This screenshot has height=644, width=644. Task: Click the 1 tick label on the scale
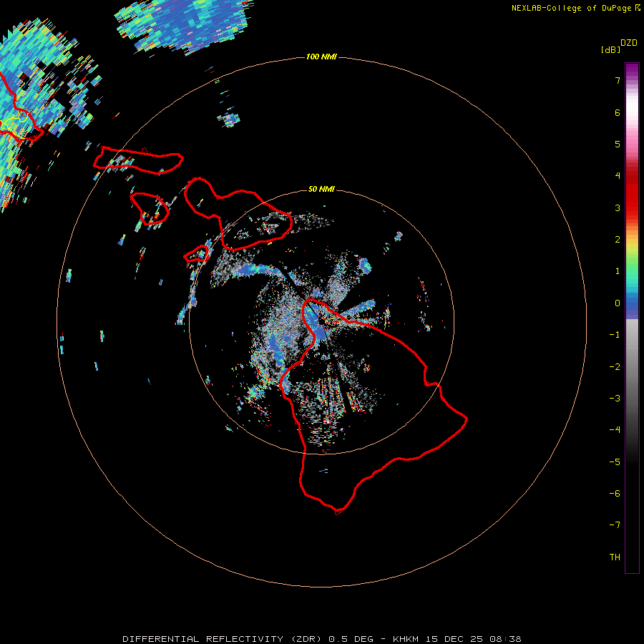(x=618, y=271)
